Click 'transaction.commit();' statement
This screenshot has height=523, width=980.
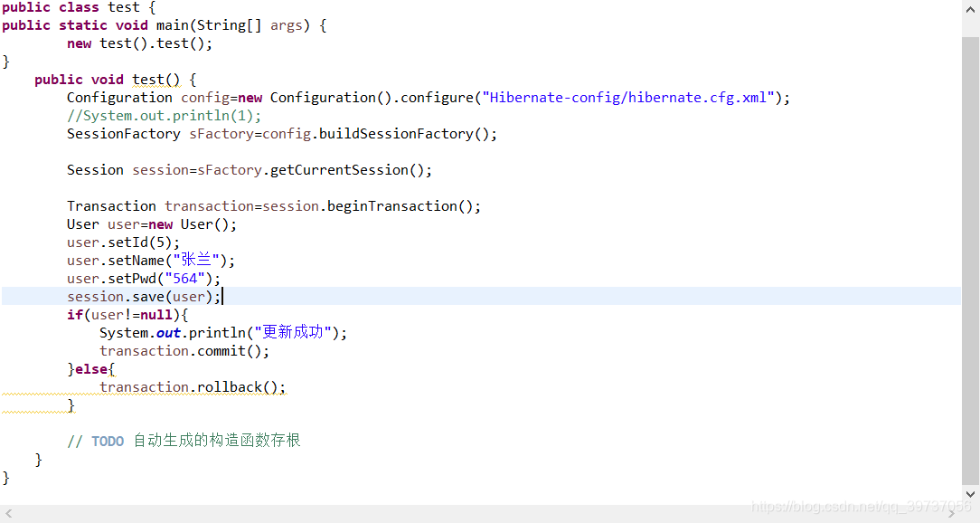(184, 352)
